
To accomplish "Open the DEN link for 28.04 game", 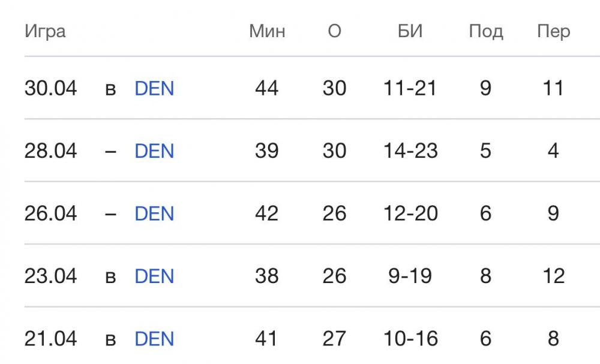I will pos(154,151).
